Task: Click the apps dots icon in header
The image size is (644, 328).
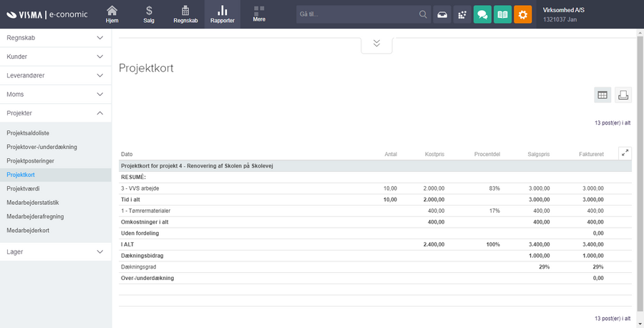Action: coord(462,14)
